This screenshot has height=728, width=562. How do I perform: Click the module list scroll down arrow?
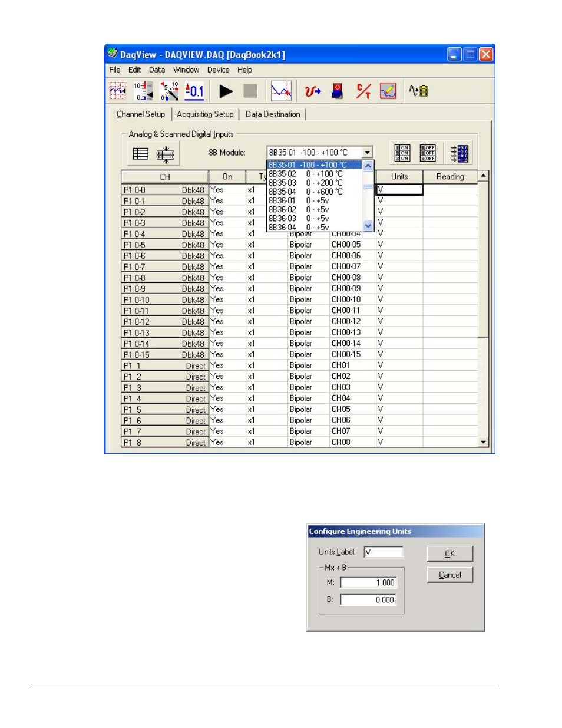pyautogui.click(x=368, y=226)
